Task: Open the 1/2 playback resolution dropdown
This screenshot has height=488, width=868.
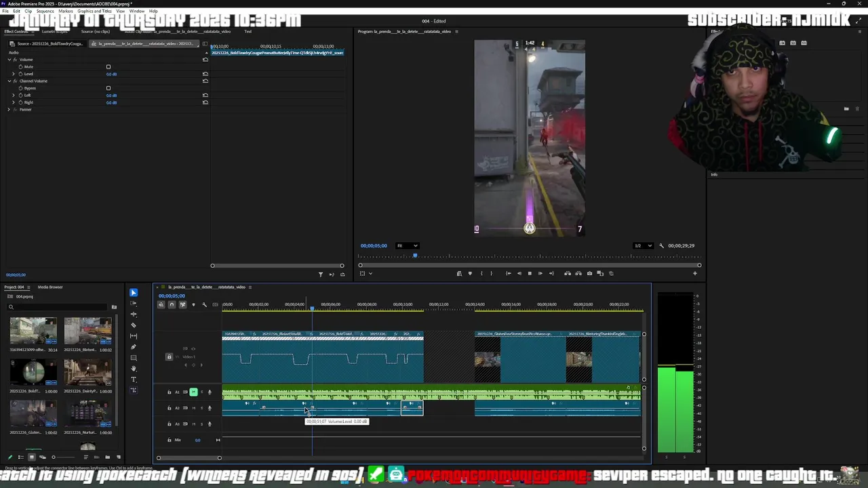Action: [x=642, y=246]
